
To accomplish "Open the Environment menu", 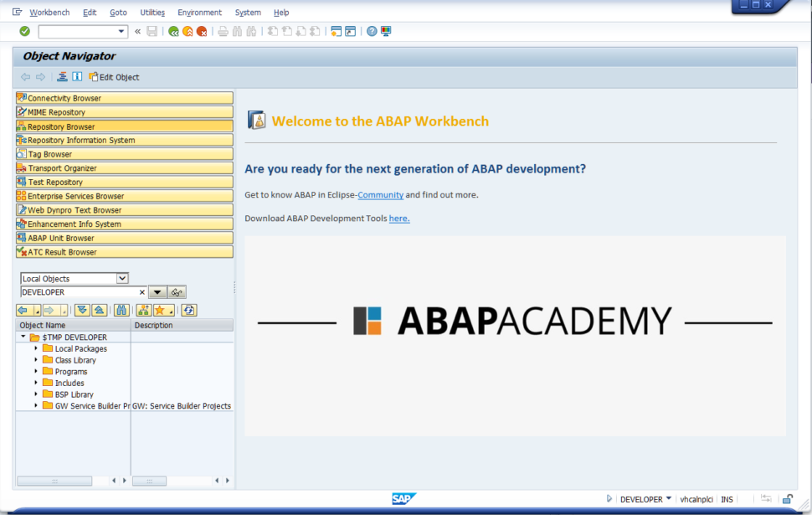I will pyautogui.click(x=199, y=13).
